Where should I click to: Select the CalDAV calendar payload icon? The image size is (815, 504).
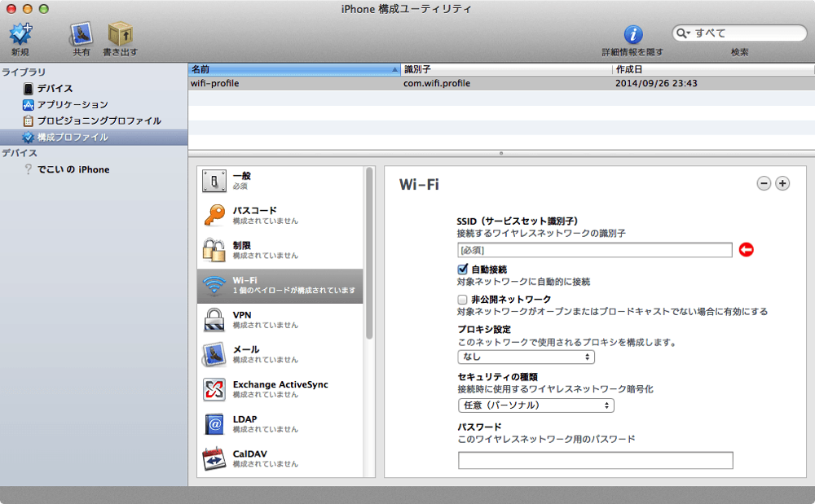pos(214,459)
